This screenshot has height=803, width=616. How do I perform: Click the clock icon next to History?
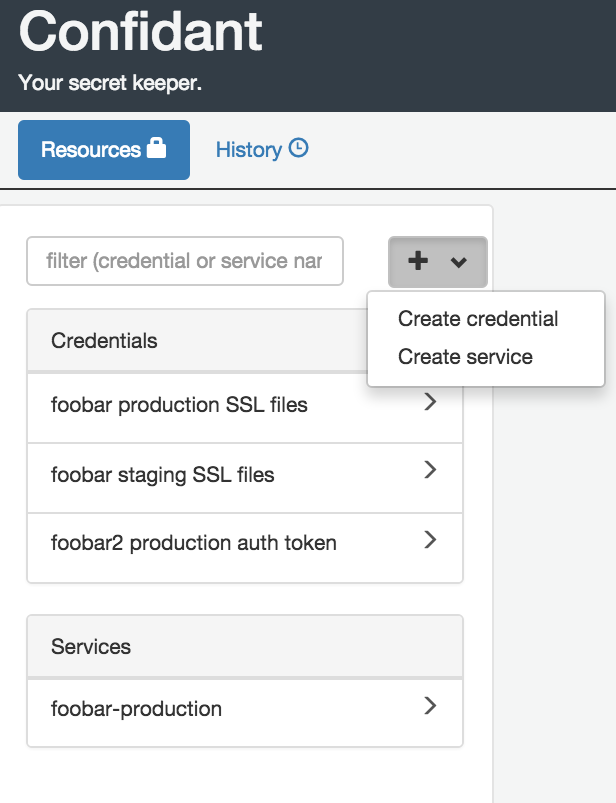pyautogui.click(x=299, y=148)
